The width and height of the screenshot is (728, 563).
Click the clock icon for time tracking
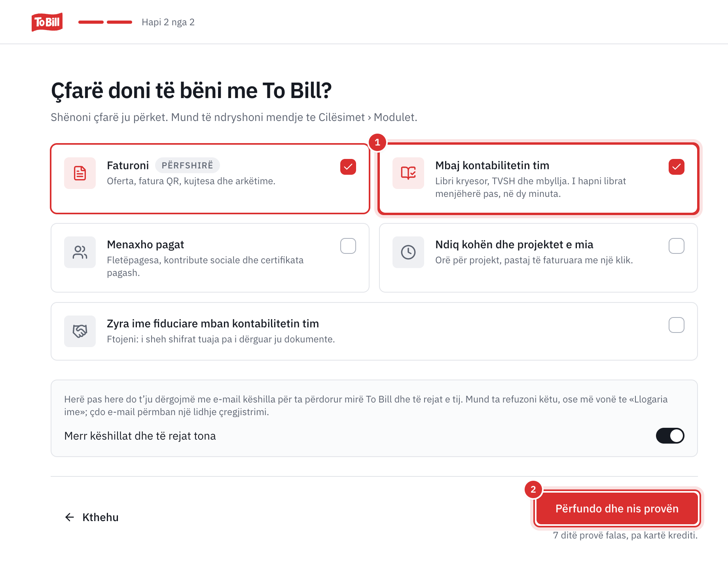(x=408, y=252)
